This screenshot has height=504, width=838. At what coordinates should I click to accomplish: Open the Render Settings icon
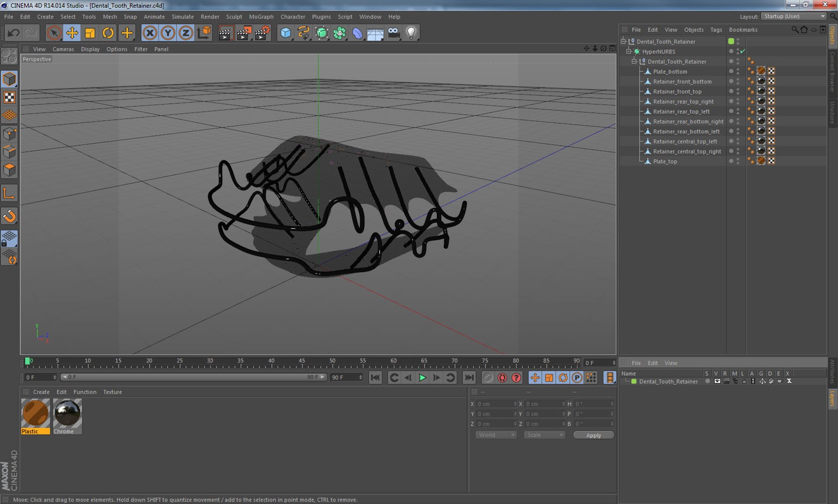pos(262,33)
